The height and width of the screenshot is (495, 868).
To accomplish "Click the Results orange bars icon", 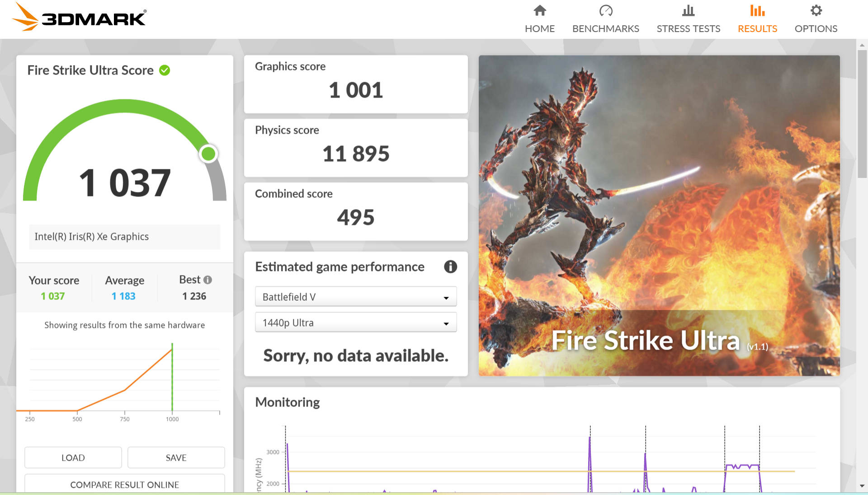I will [x=757, y=10].
